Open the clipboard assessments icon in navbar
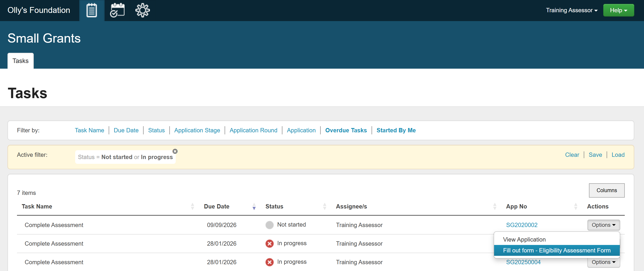644x271 pixels. point(91,10)
